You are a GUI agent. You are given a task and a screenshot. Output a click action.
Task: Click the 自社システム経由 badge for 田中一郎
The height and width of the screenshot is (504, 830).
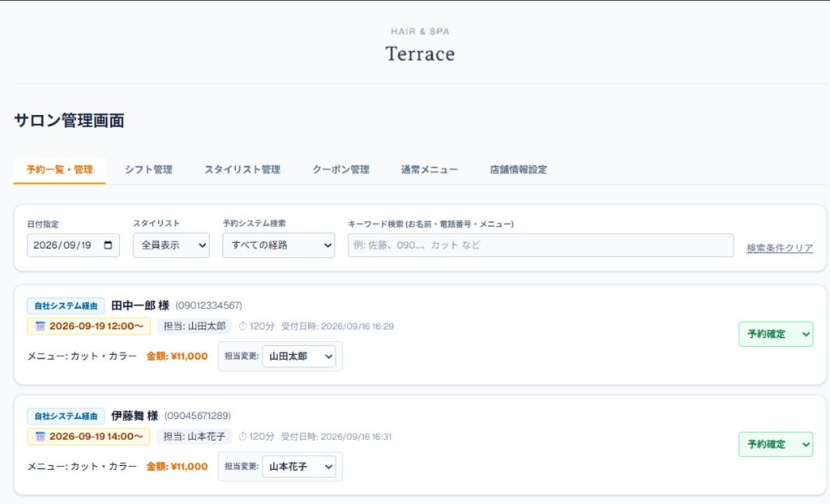tap(66, 305)
